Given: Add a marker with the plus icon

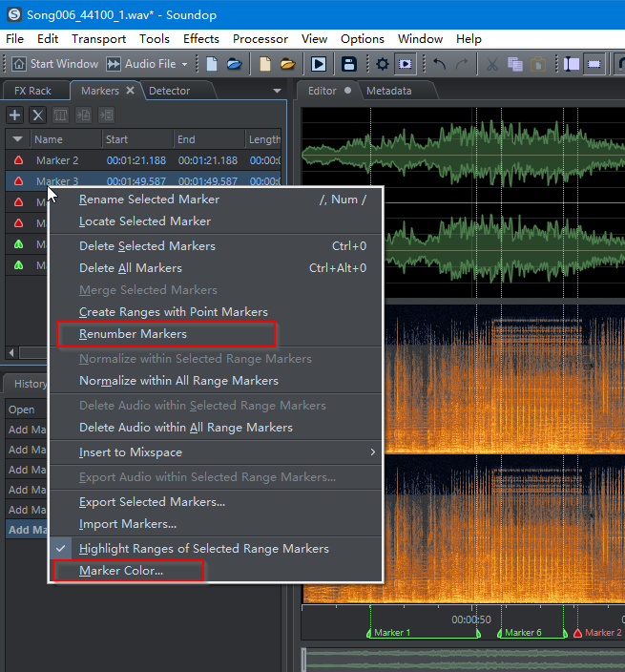Looking at the screenshot, I should pos(15,115).
